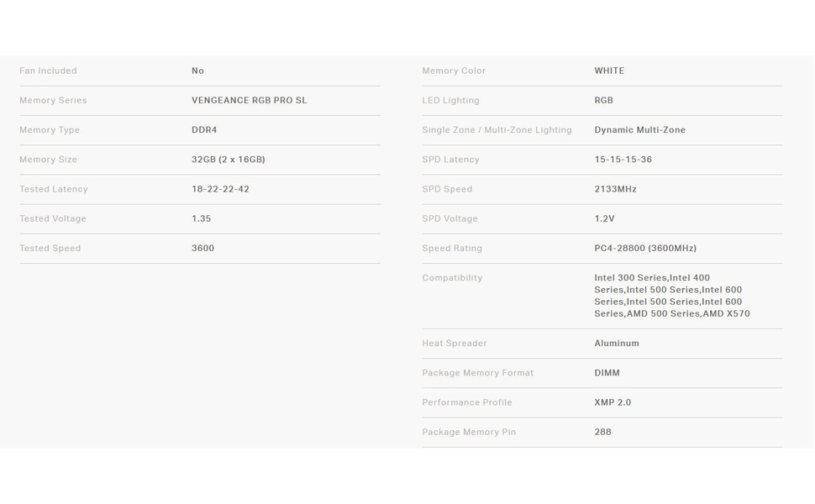Select the WHITE memory color value
This screenshot has height=504, width=815.
click(x=609, y=71)
